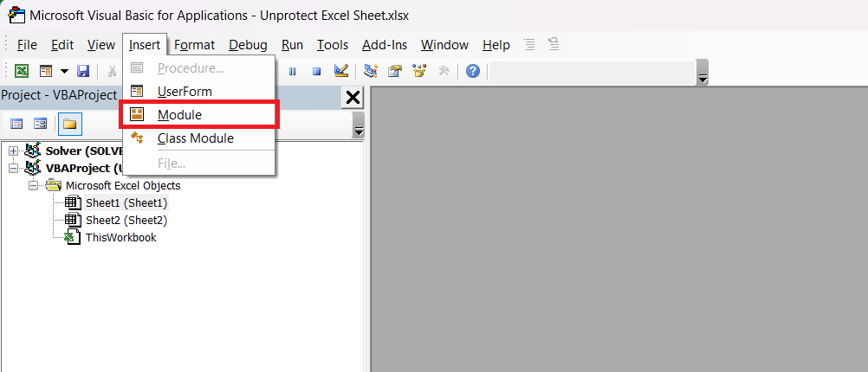Open the View menu

(100, 45)
